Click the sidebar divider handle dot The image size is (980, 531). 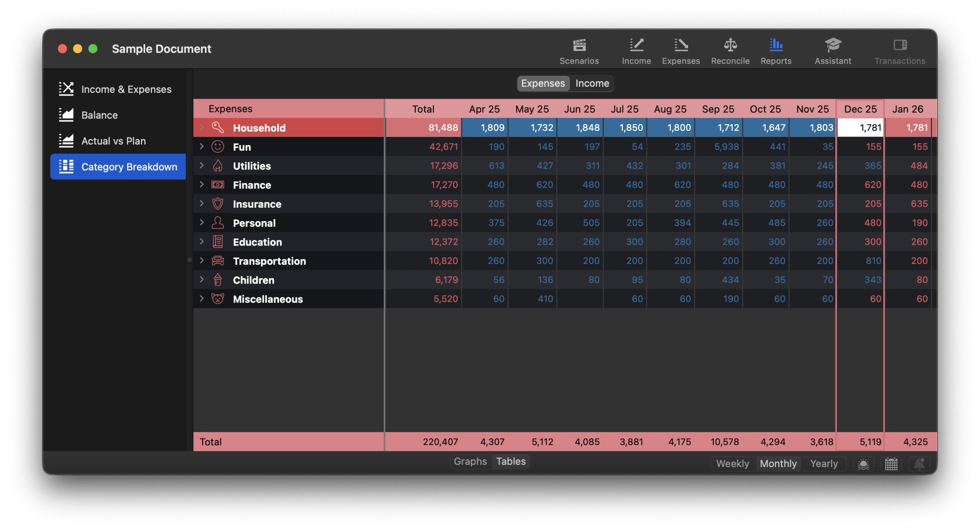(189, 260)
